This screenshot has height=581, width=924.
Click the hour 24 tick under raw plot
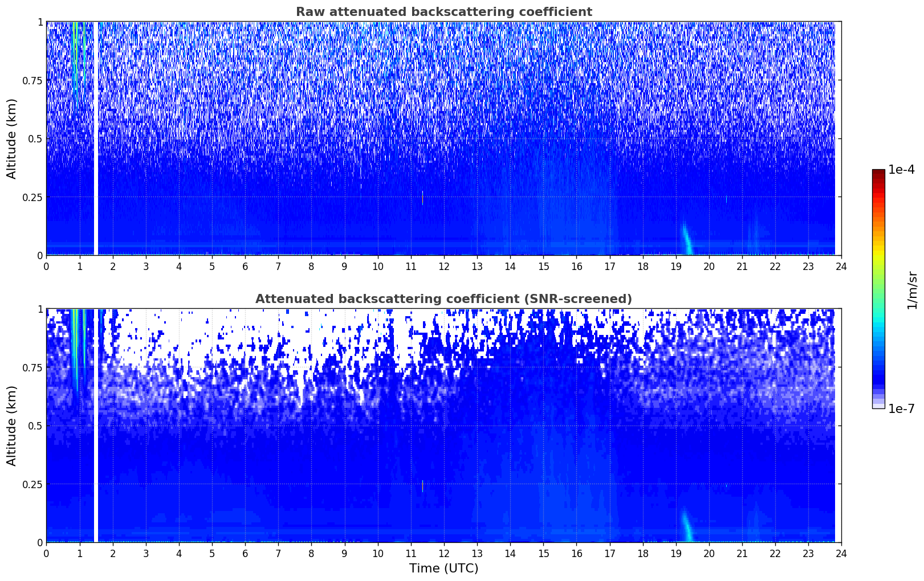(841, 266)
